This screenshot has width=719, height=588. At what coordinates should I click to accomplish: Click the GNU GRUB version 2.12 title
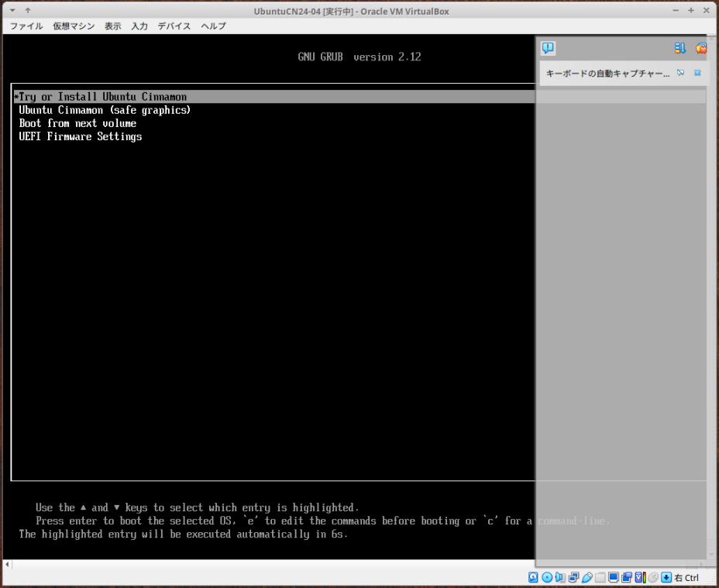click(359, 57)
